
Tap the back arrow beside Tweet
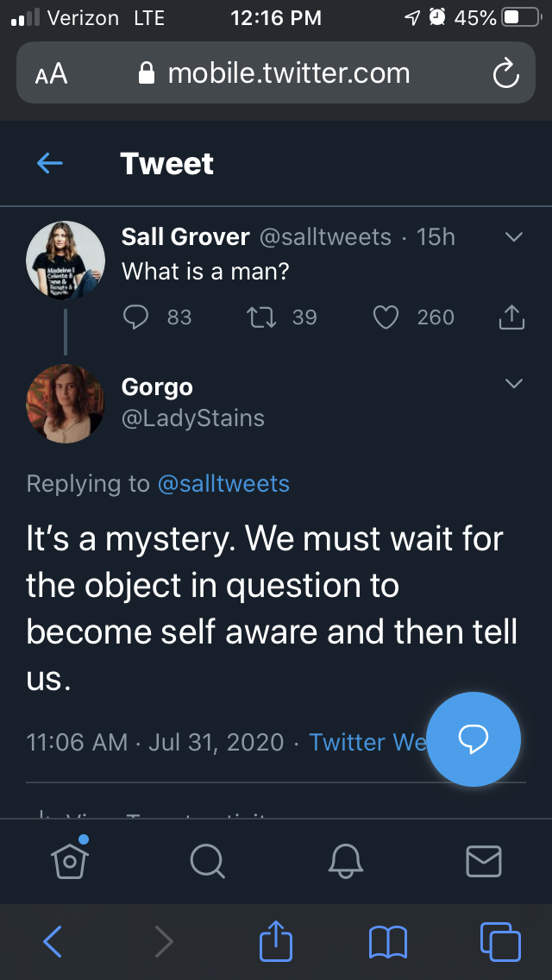click(50, 163)
